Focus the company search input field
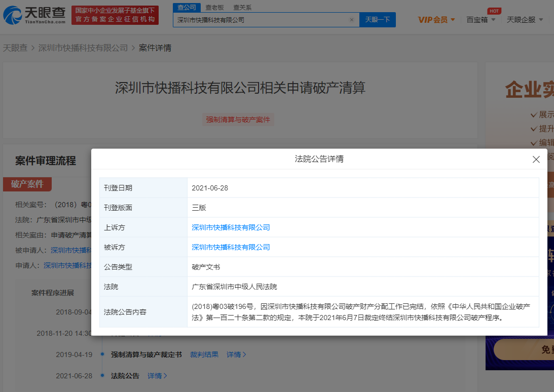554x392 pixels. click(261, 20)
